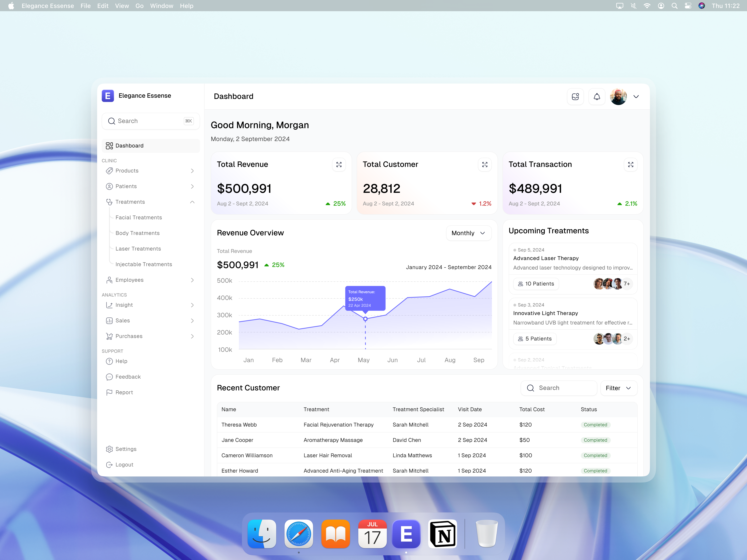Open the Edit menu
Screen dimensions: 747x560
[103, 6]
